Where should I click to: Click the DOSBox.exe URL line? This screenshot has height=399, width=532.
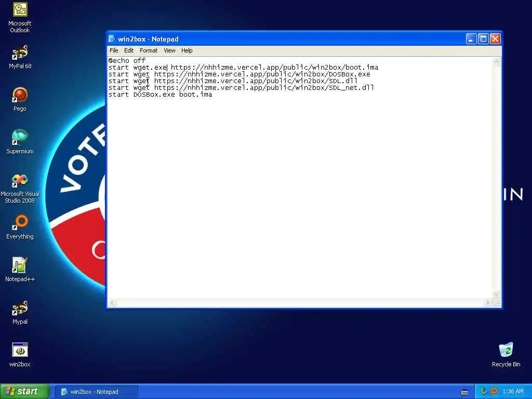(239, 74)
